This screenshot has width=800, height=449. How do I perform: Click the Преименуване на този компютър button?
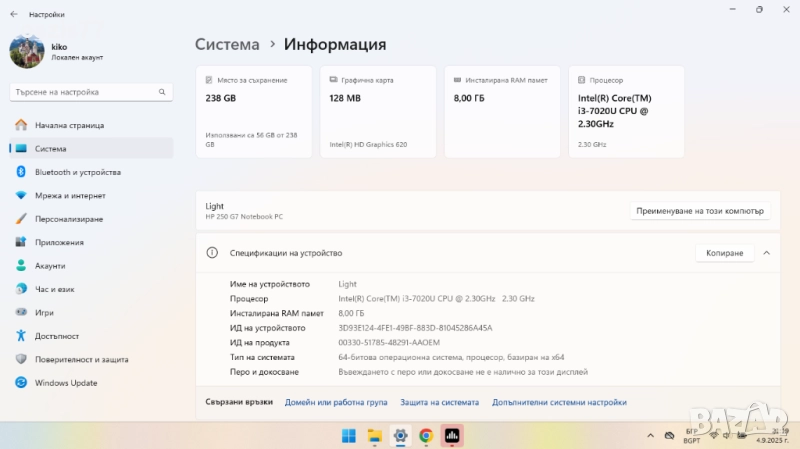click(x=702, y=211)
